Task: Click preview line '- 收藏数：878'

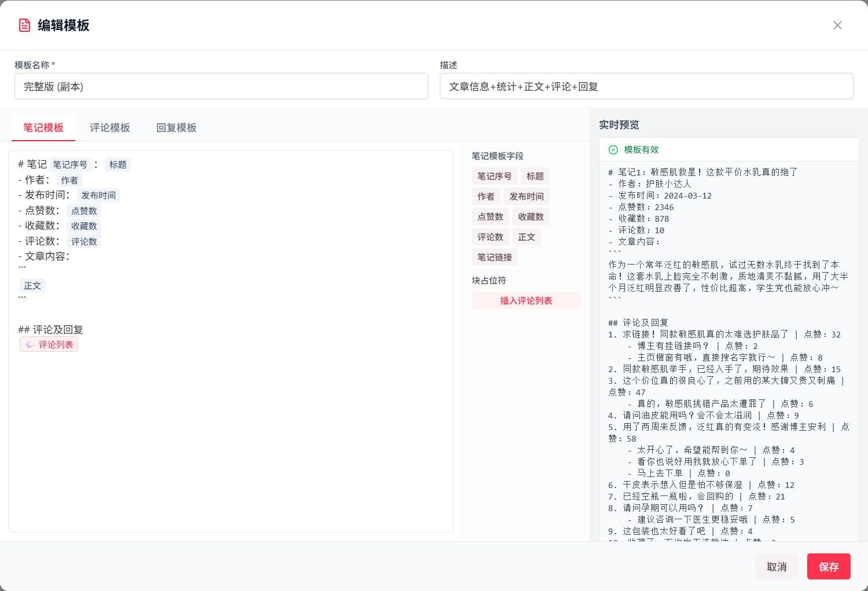Action: click(639, 218)
